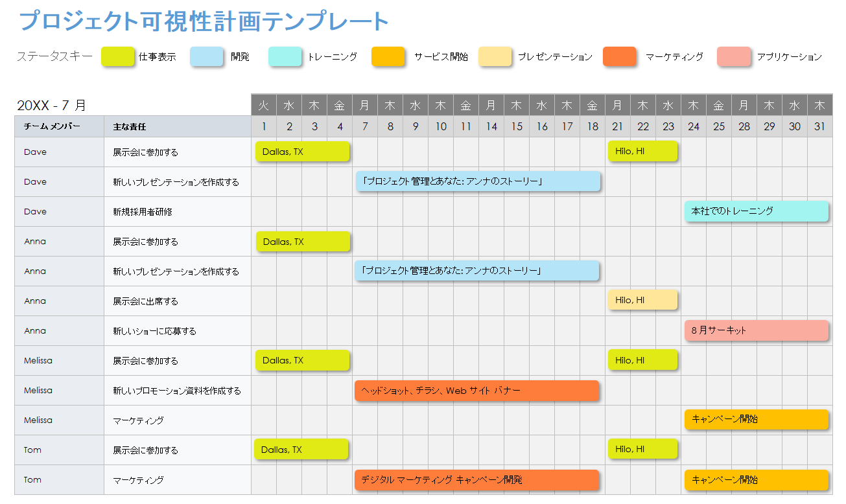Screen dimensions: 846x504
Task: Select Tom's キャンペーン開始 task bar
Action: [x=757, y=480]
